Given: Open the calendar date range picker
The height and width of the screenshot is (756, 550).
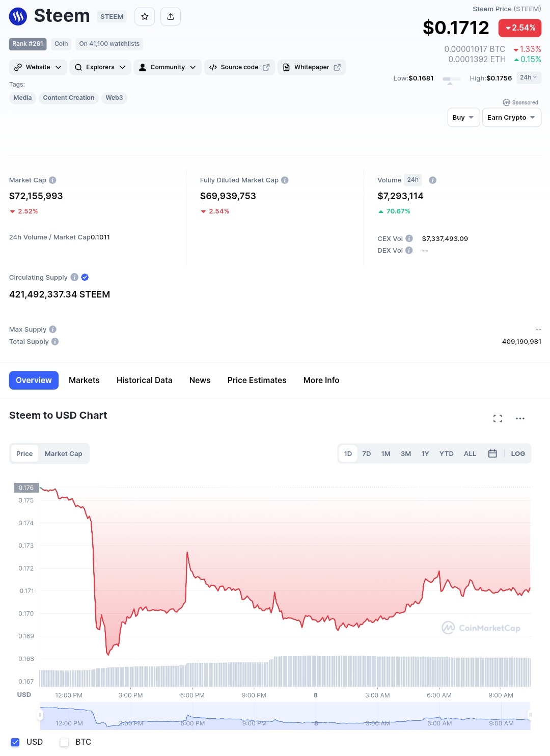Looking at the screenshot, I should tap(492, 453).
